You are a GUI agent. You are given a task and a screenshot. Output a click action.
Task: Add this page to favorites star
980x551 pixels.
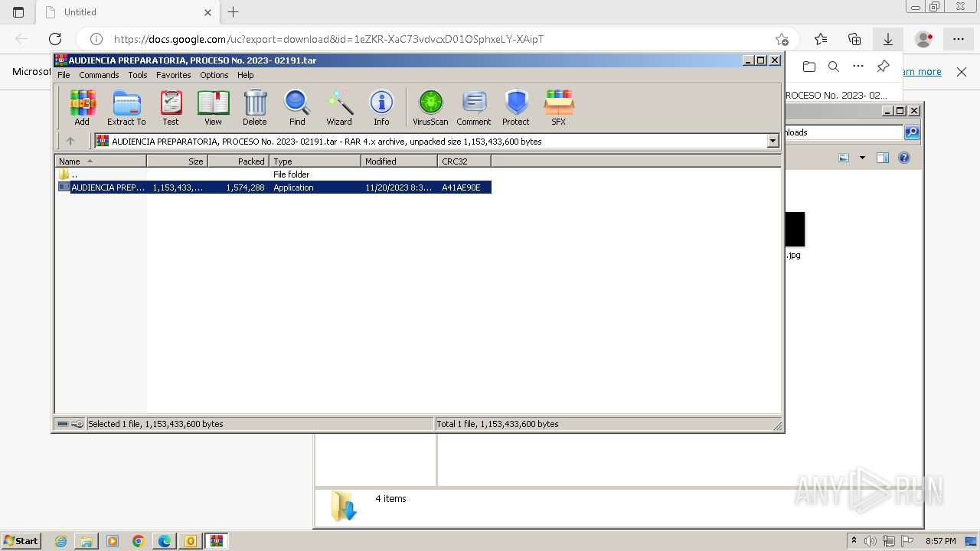coord(782,39)
